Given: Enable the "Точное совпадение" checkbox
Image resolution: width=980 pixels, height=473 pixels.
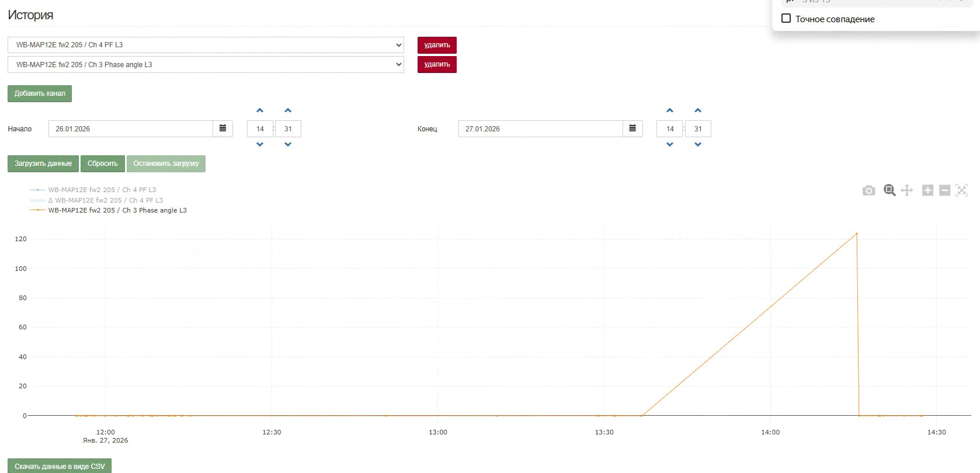Looking at the screenshot, I should pyautogui.click(x=786, y=19).
